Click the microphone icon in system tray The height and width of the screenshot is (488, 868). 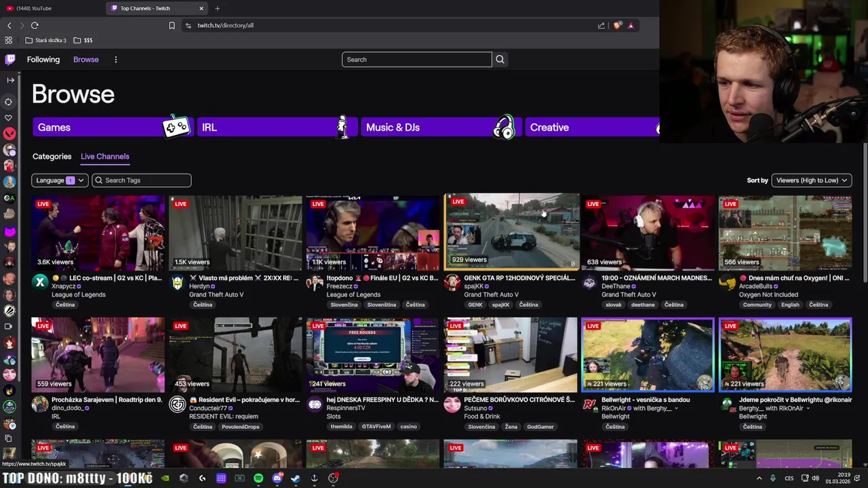click(772, 479)
